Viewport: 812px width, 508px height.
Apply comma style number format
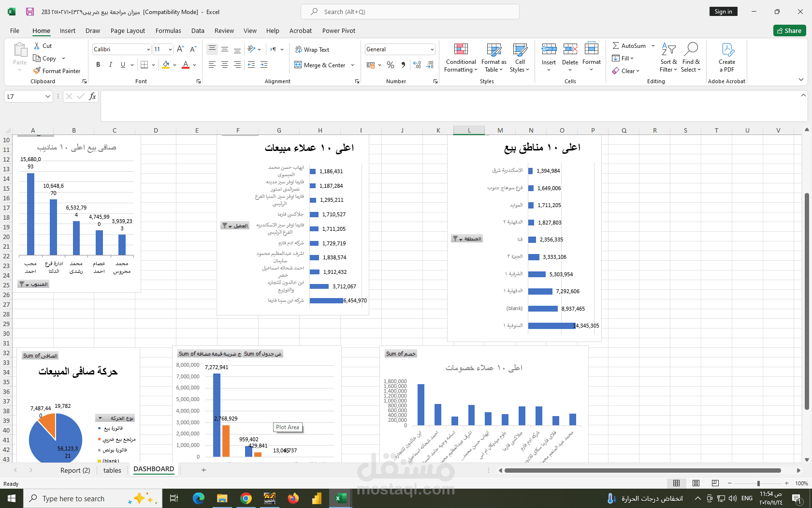[403, 65]
